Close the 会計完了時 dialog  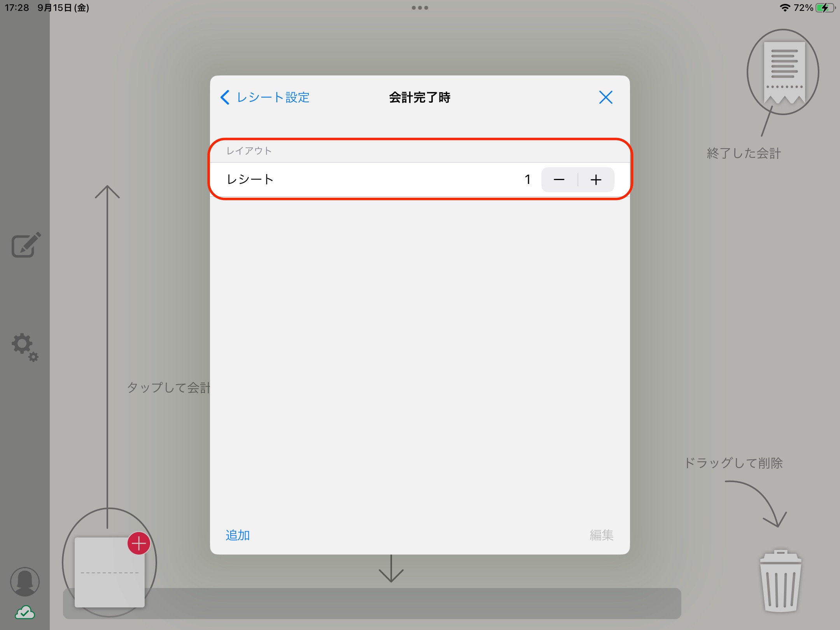click(x=605, y=97)
